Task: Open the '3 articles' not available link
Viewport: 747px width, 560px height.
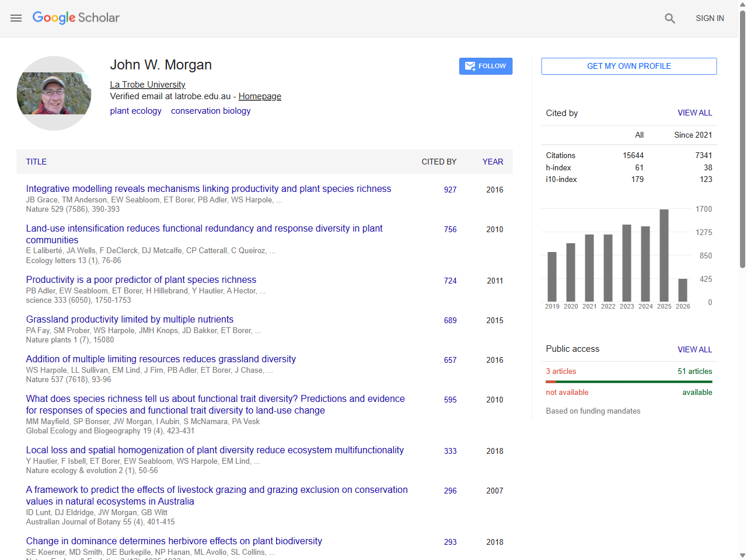Action: (561, 371)
